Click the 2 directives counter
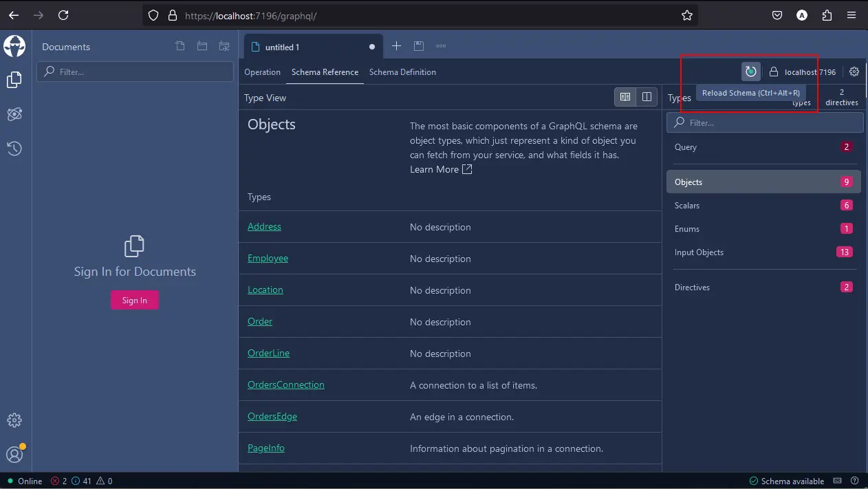This screenshot has width=868, height=489. point(842,97)
